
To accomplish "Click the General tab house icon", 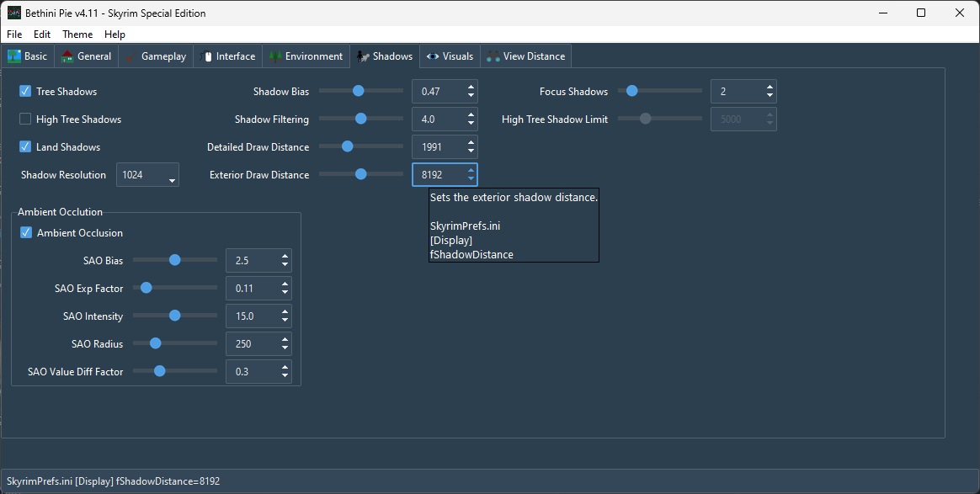I will [x=67, y=56].
